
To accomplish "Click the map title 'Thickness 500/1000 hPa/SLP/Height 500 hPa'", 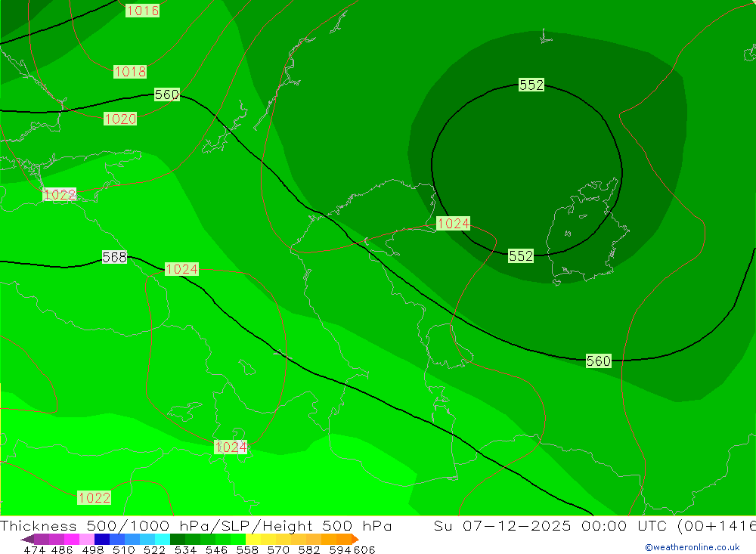I will tap(196, 525).
